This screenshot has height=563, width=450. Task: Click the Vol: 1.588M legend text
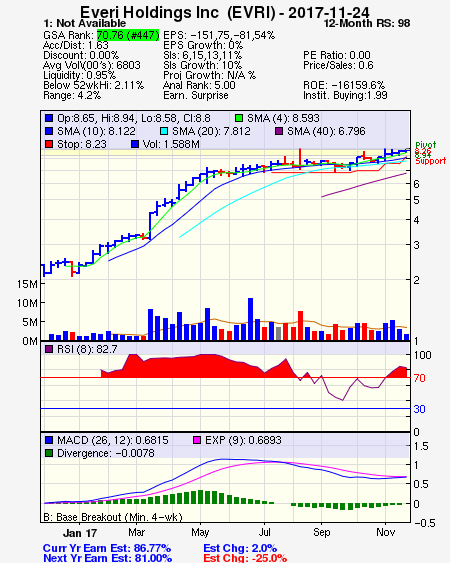[x=171, y=144]
